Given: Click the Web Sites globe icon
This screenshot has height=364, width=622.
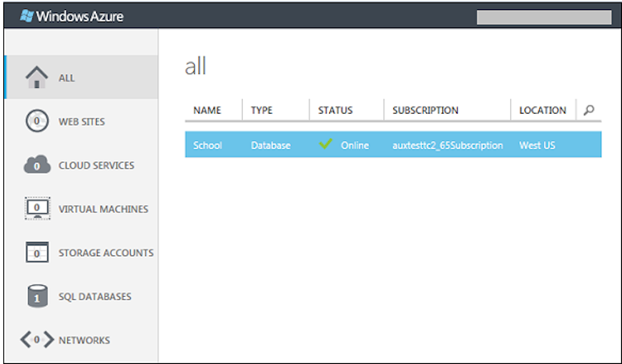Looking at the screenshot, I should (36, 121).
